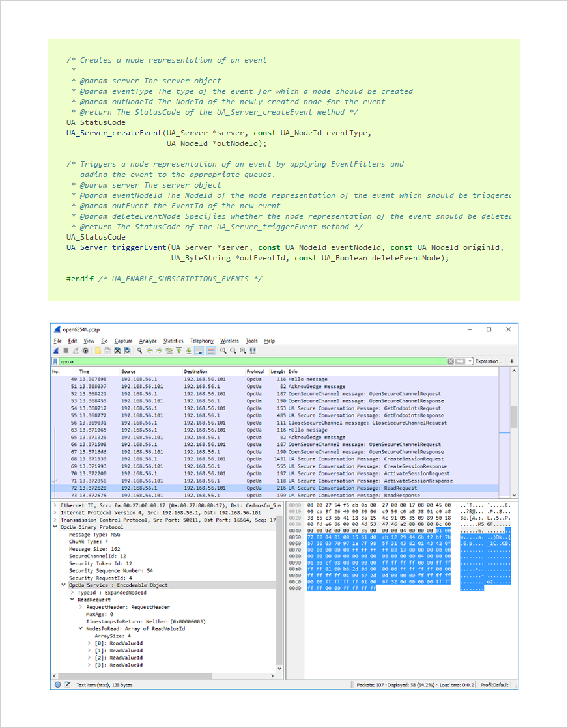Open the View menu
This screenshot has height=728, width=568.
click(x=89, y=341)
